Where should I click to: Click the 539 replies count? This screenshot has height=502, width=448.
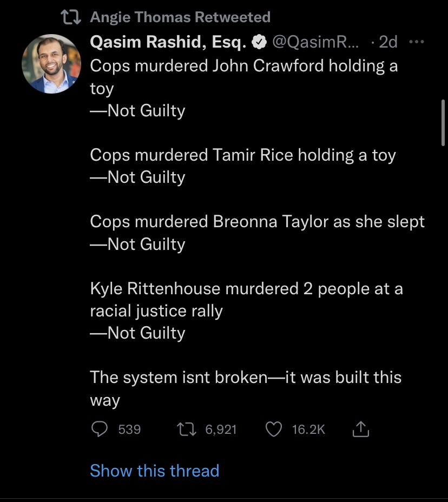click(x=129, y=430)
